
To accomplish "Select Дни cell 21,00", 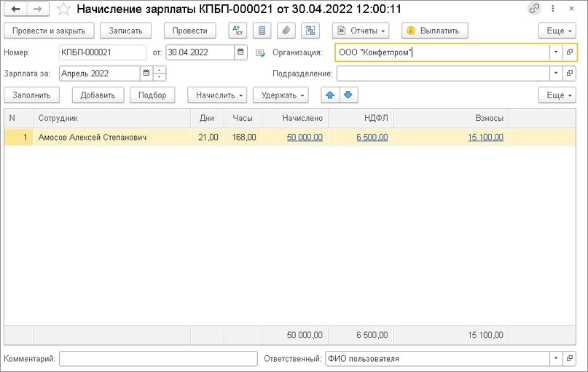I will click(208, 137).
